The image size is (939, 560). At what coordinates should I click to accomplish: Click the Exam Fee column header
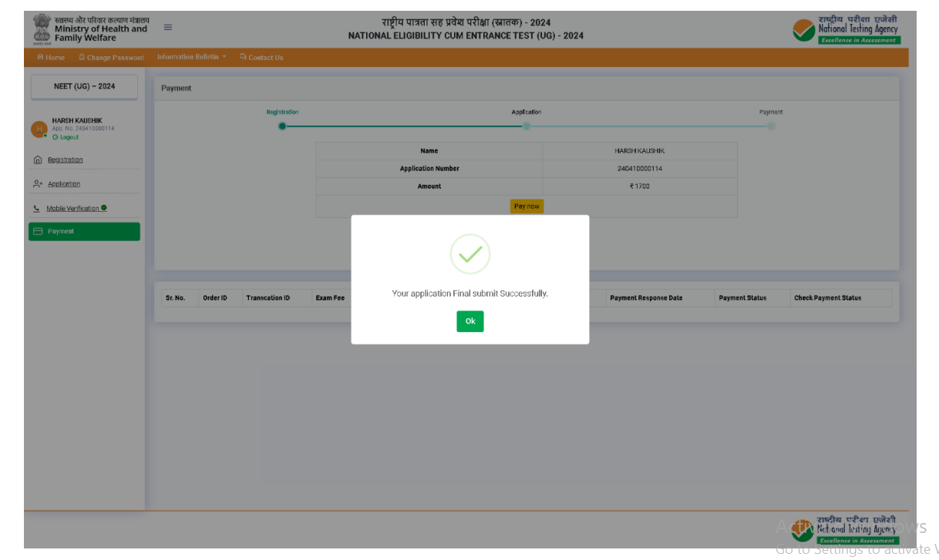330,298
